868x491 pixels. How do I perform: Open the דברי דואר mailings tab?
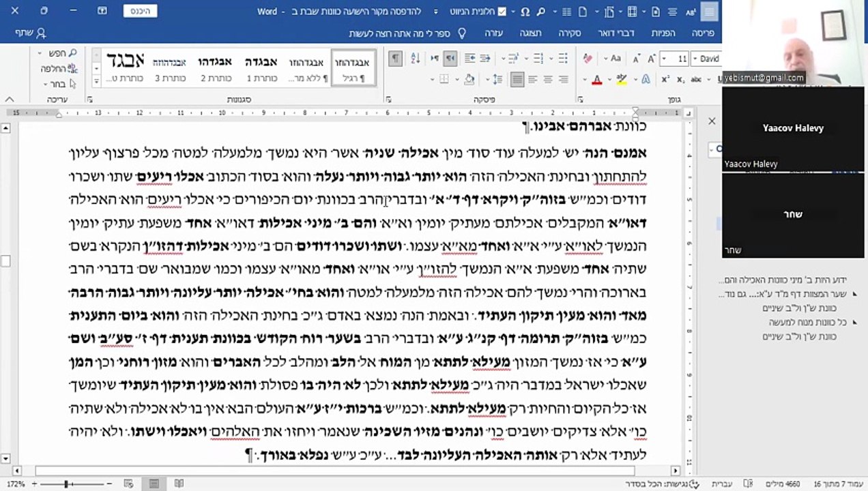[x=616, y=33]
